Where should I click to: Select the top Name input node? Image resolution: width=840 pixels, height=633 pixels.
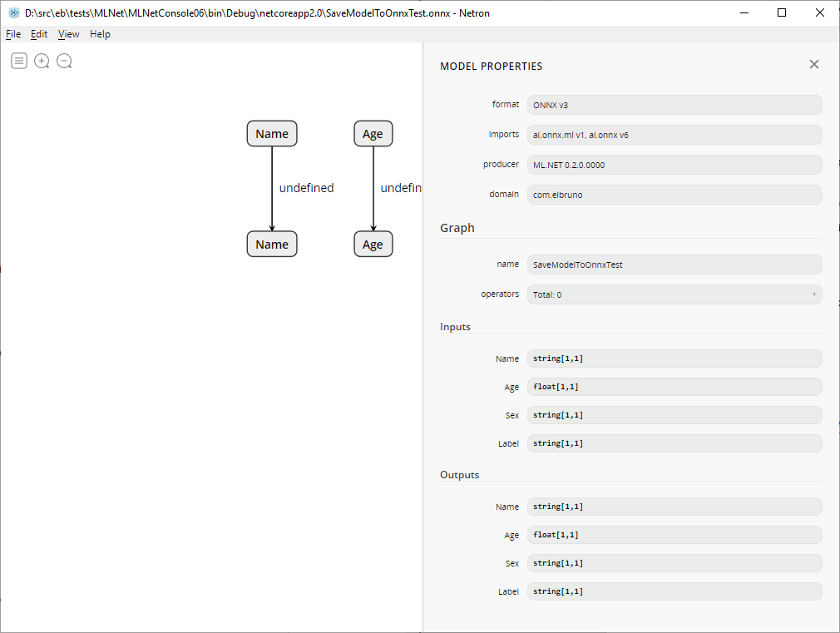point(272,134)
